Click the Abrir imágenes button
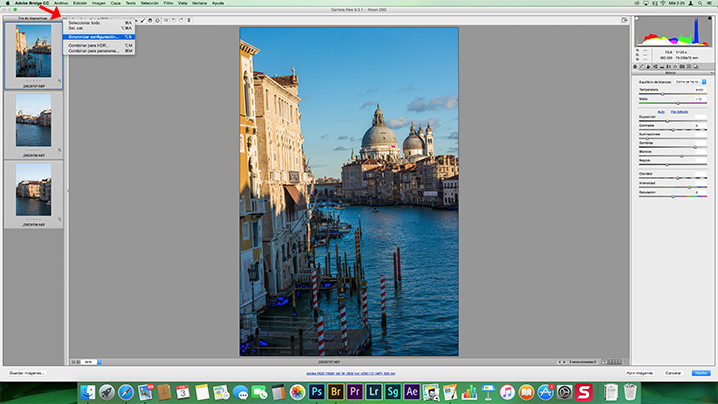 (x=640, y=373)
